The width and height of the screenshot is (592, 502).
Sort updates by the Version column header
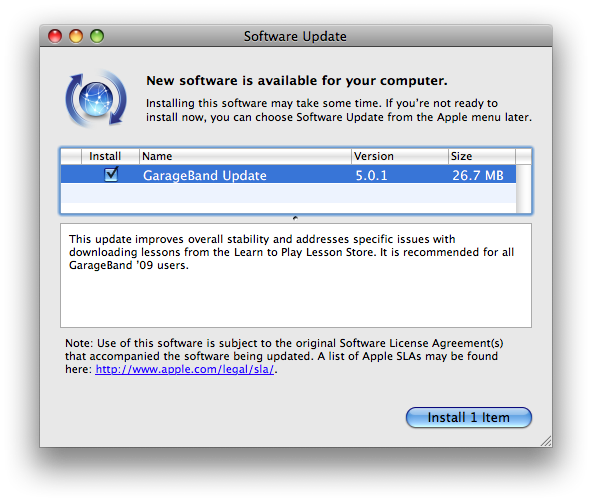[399, 156]
